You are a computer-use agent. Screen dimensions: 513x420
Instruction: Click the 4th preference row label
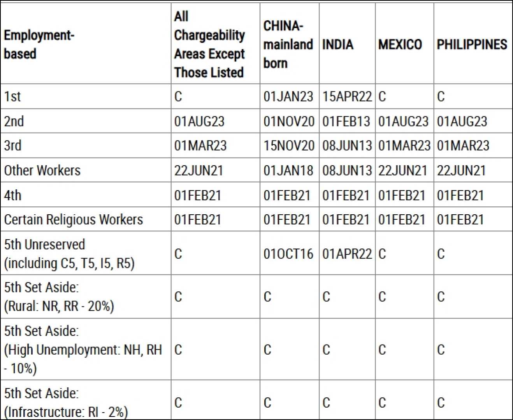click(x=13, y=195)
